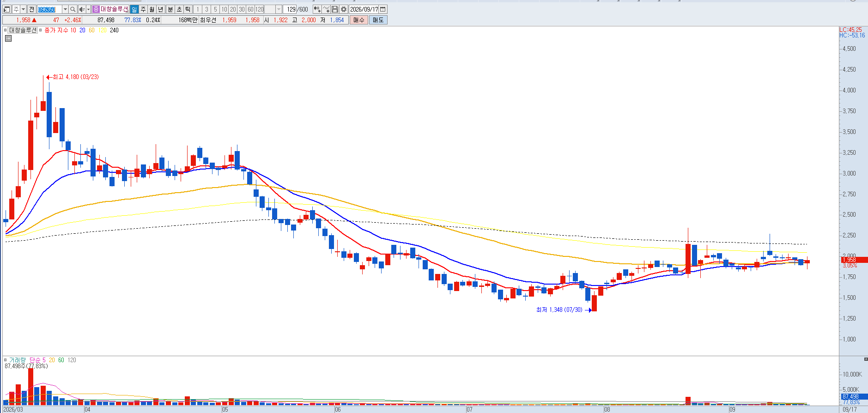
Task: Open the 주 type dropdown arrow
Action: 23,9
